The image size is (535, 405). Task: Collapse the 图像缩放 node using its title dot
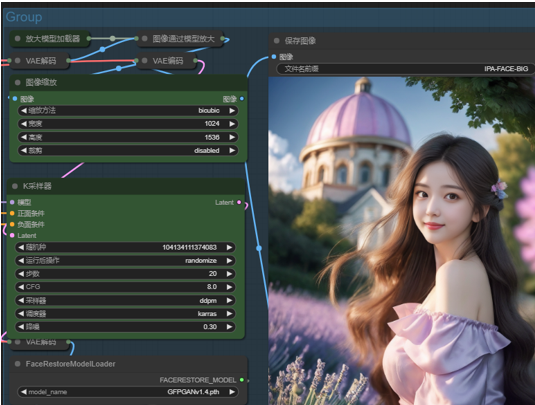[18, 82]
